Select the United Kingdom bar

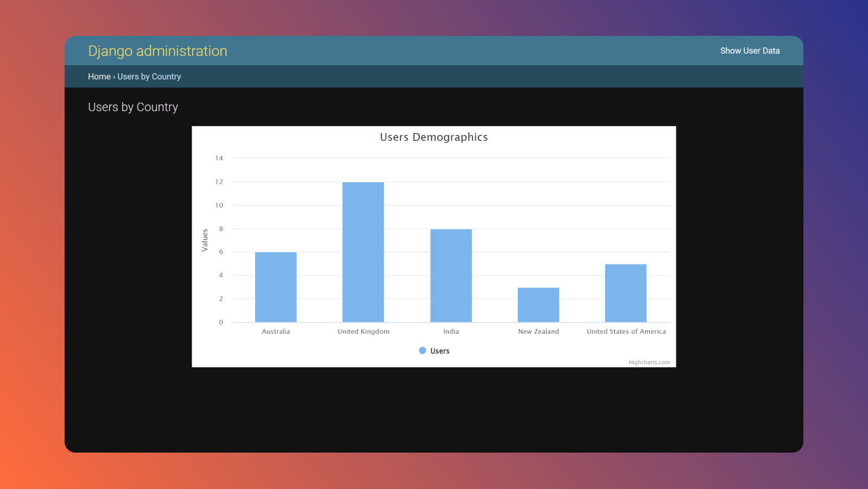363,252
